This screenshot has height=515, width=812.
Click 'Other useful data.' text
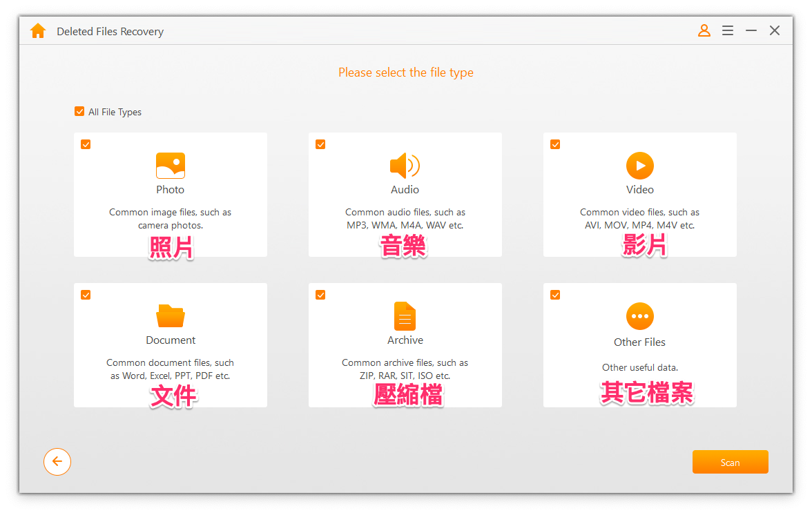pos(639,367)
